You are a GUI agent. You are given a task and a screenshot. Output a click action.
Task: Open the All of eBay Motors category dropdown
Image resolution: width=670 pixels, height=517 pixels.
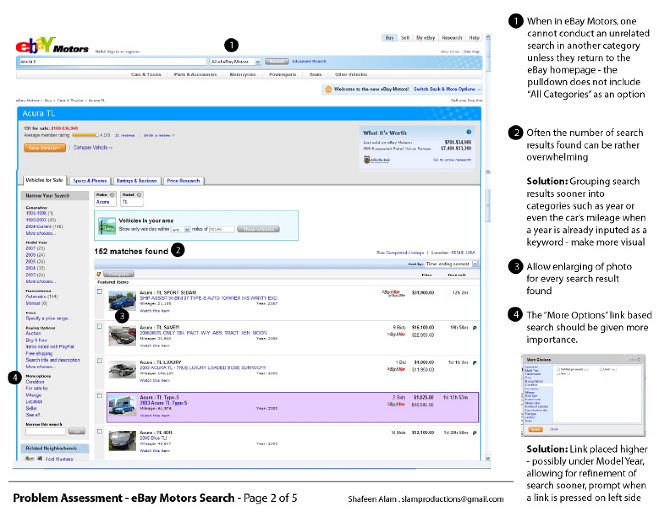[x=235, y=62]
